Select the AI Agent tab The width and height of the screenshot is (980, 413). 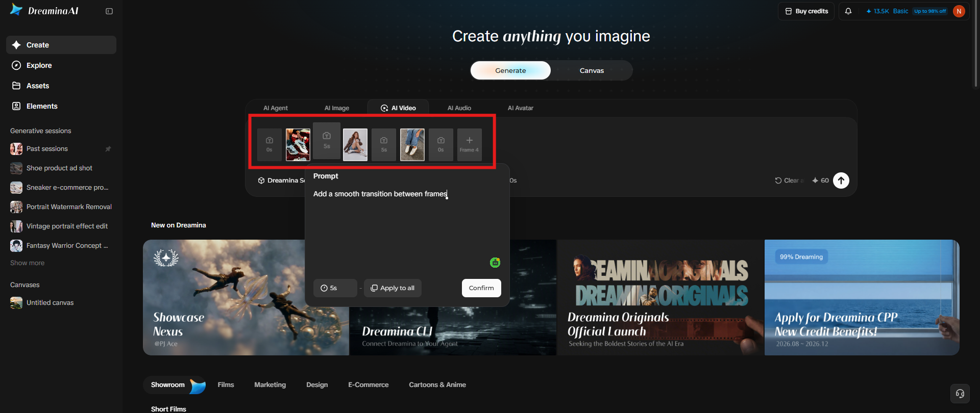pos(276,108)
